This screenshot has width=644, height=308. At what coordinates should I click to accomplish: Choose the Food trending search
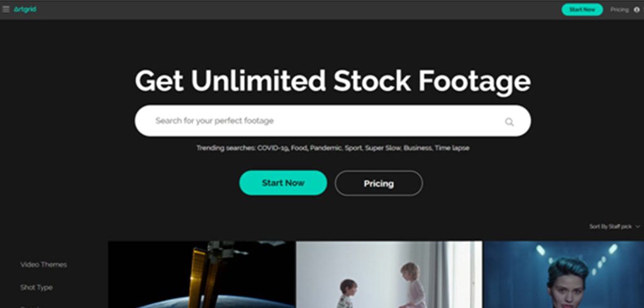click(x=299, y=148)
